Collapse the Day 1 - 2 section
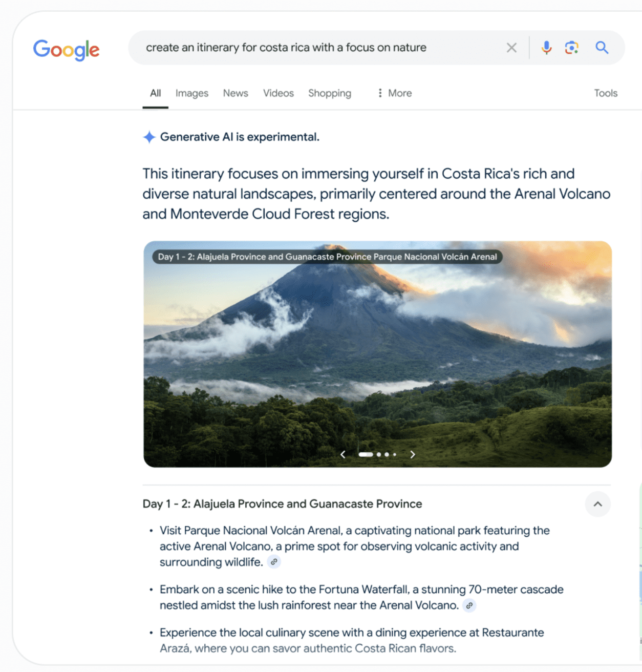This screenshot has width=642, height=672. 598,504
